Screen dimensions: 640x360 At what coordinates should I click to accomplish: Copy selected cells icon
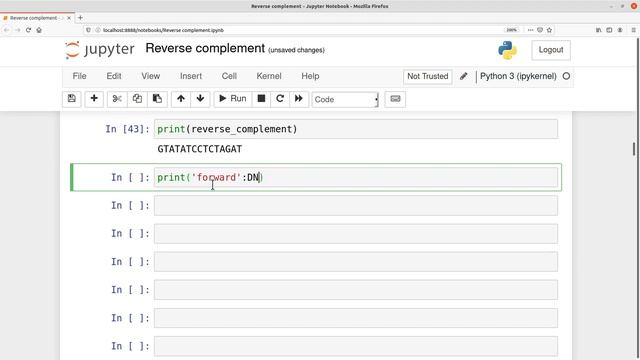point(137,99)
